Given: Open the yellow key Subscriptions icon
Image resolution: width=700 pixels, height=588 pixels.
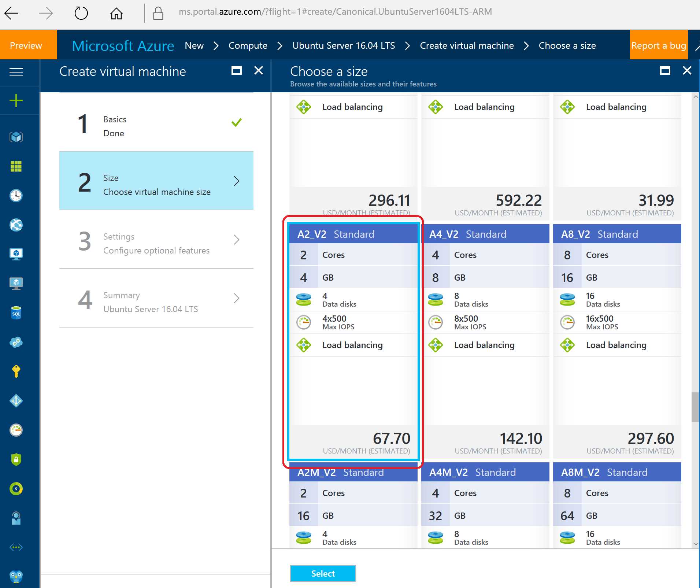Looking at the screenshot, I should (x=16, y=371).
